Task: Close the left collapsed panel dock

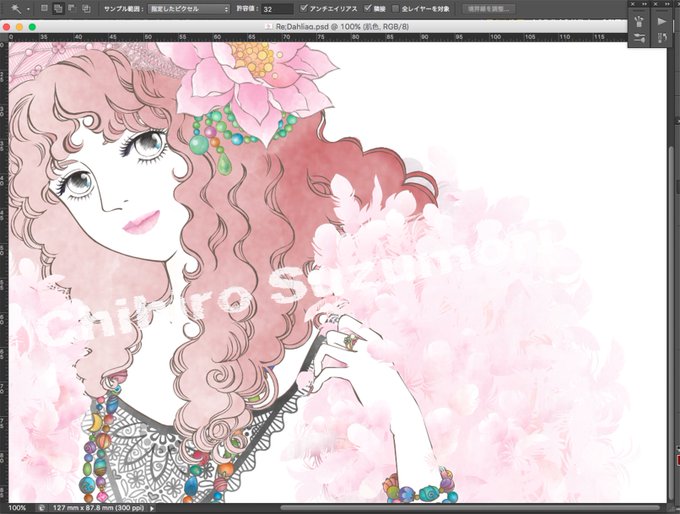Action: click(x=633, y=3)
